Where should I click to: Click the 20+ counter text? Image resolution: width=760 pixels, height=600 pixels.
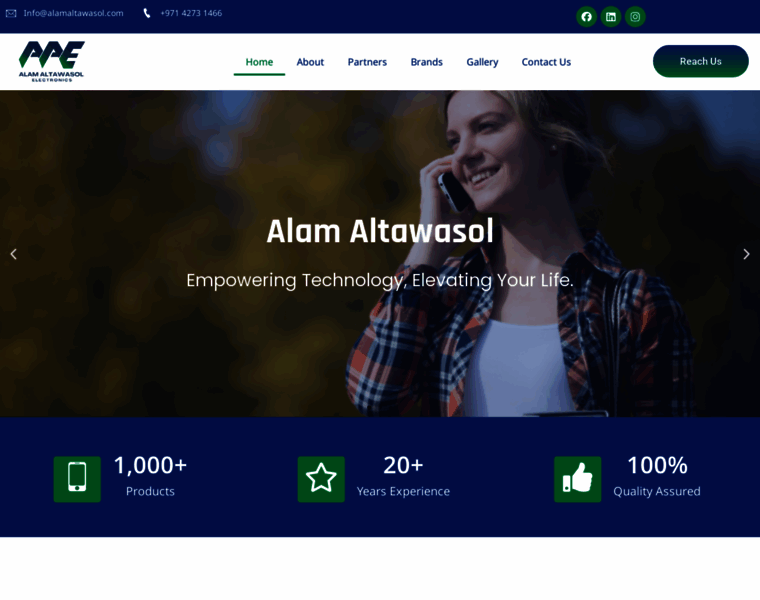tap(403, 465)
